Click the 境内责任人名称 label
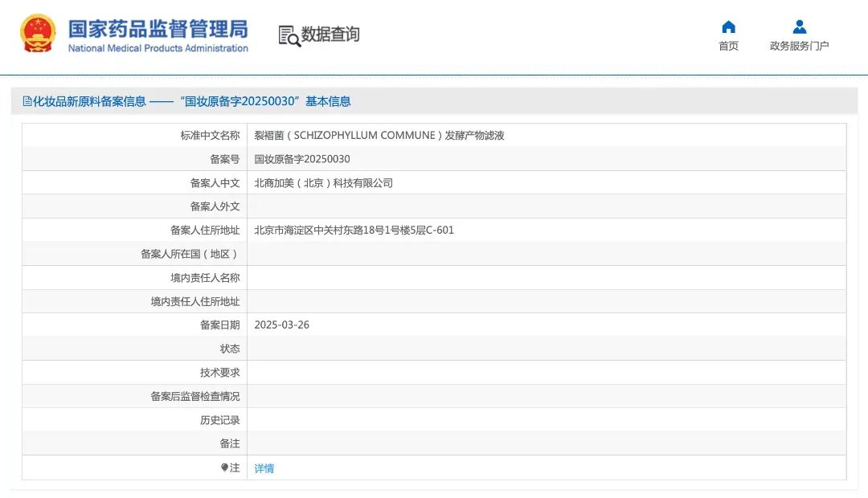This screenshot has width=868, height=498. [x=205, y=278]
